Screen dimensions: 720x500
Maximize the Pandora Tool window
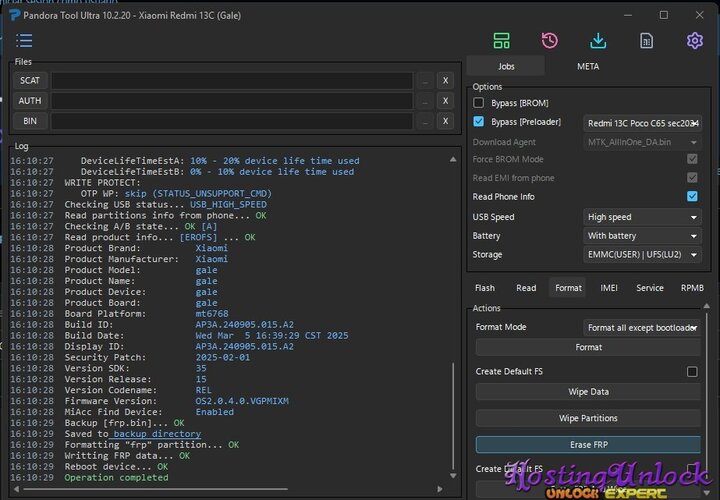coord(664,15)
